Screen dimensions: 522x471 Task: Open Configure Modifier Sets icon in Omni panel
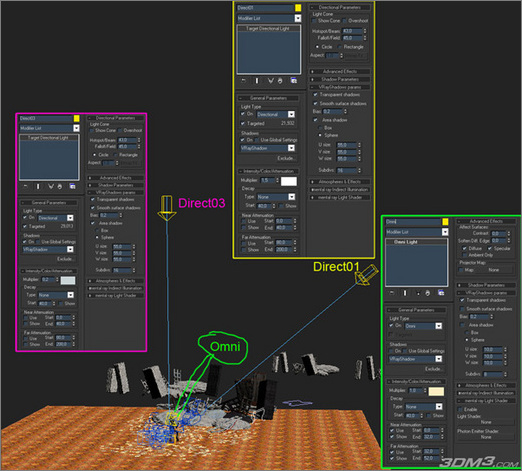441,293
